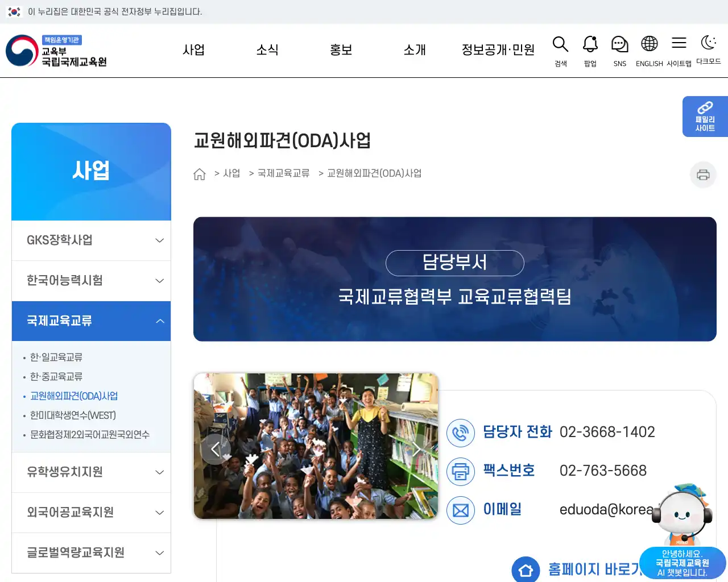This screenshot has width=728, height=582.
Task: Select 교원해외파견(ODA)사업 in the sidebar
Action: (74, 396)
